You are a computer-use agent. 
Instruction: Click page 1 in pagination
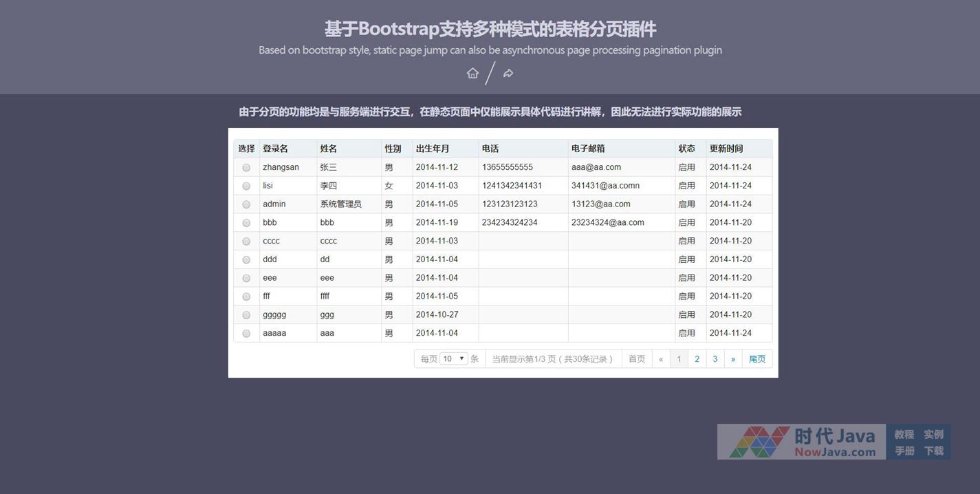coord(679,359)
